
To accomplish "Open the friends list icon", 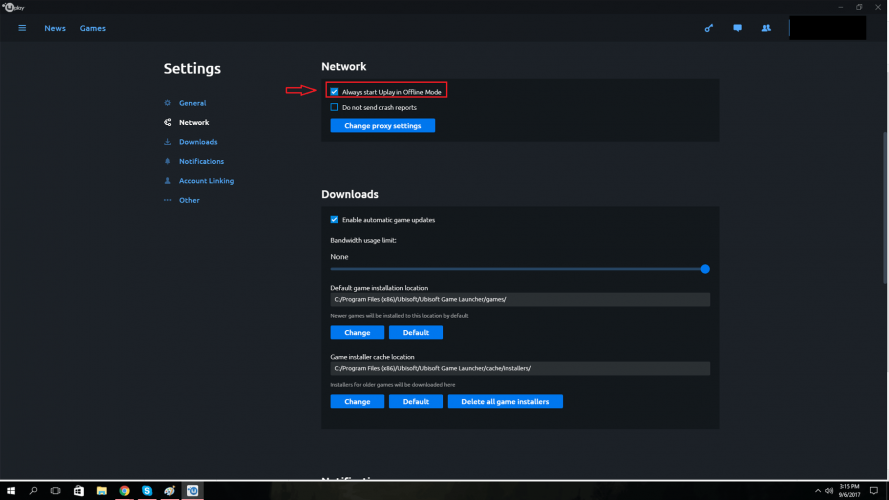I will [x=766, y=28].
